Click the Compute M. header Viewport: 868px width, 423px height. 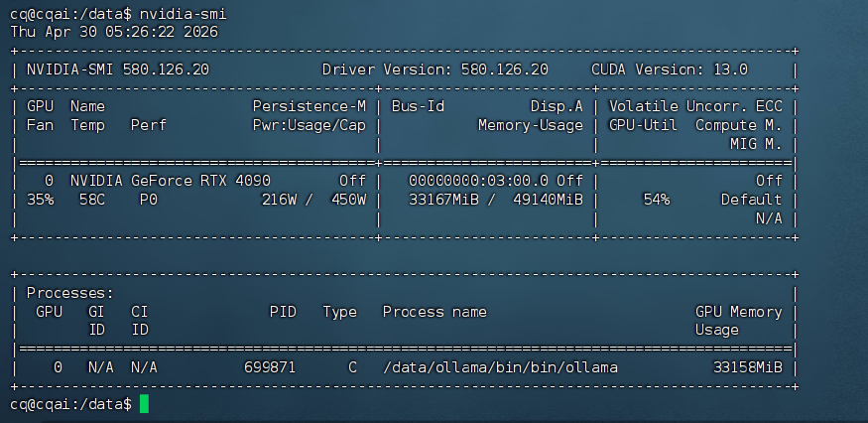[x=739, y=126]
